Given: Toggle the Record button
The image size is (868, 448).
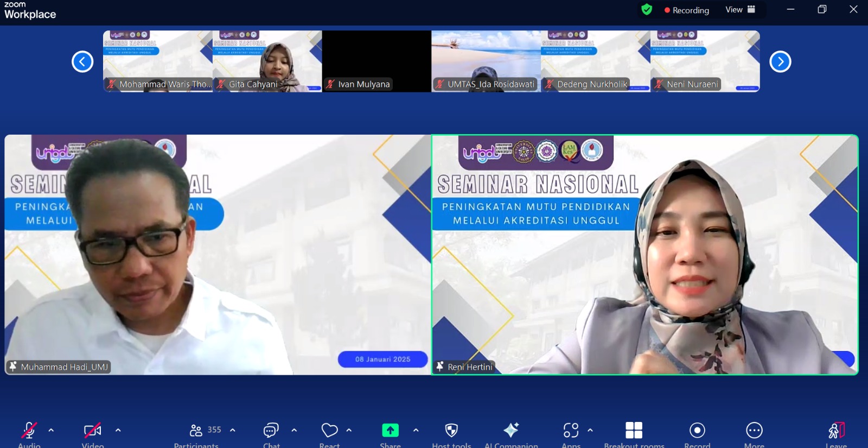Looking at the screenshot, I should tap(697, 431).
